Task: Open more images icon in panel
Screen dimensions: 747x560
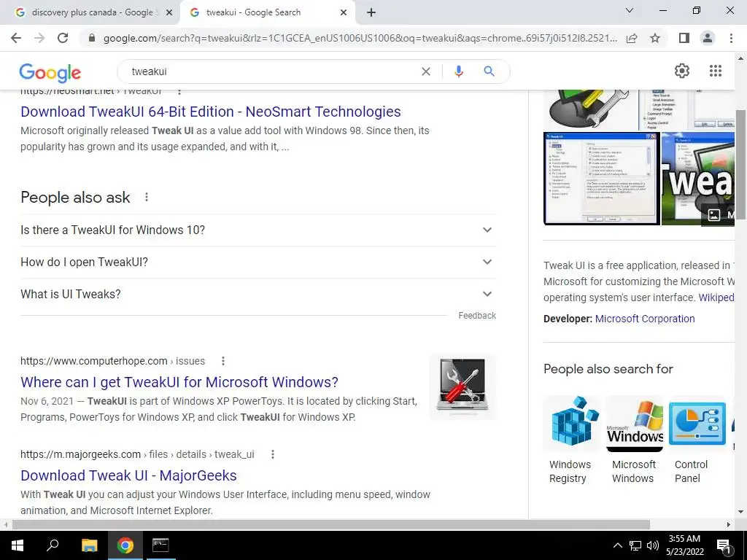Action: point(713,215)
